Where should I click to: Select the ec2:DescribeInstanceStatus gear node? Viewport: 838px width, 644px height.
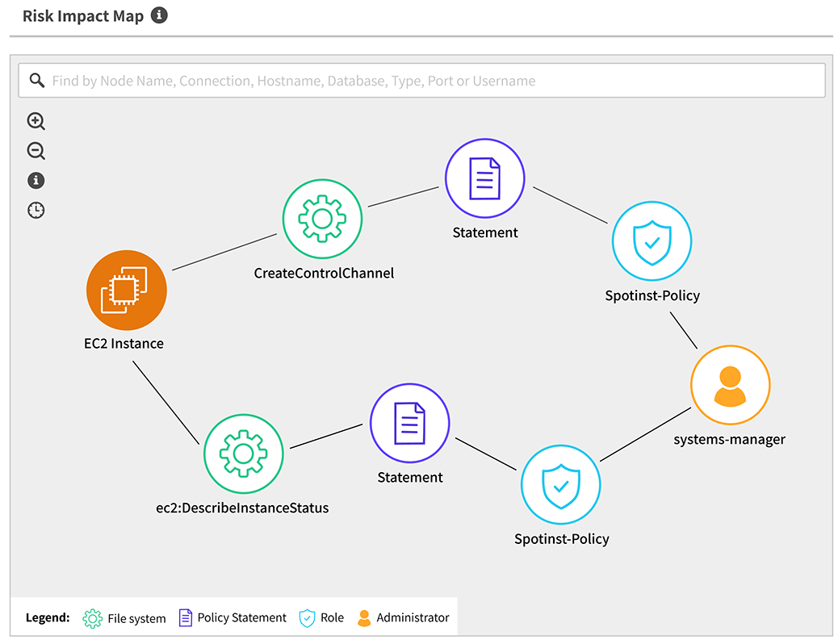[x=244, y=454]
